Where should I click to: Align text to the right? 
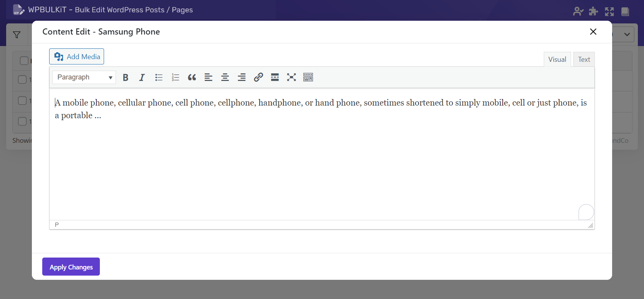click(x=242, y=78)
